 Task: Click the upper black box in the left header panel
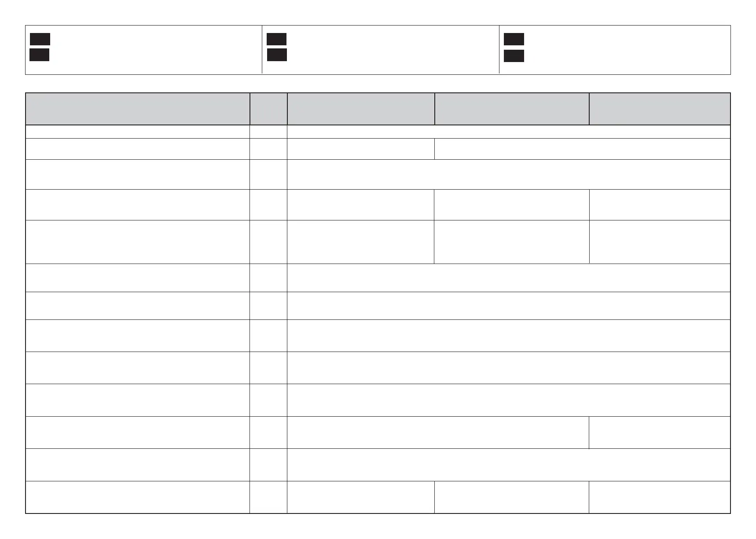tap(40, 39)
